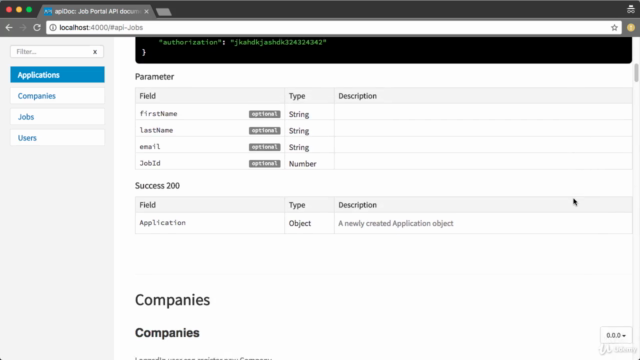Click the large Companies section heading
The height and width of the screenshot is (360, 640).
coord(172,300)
